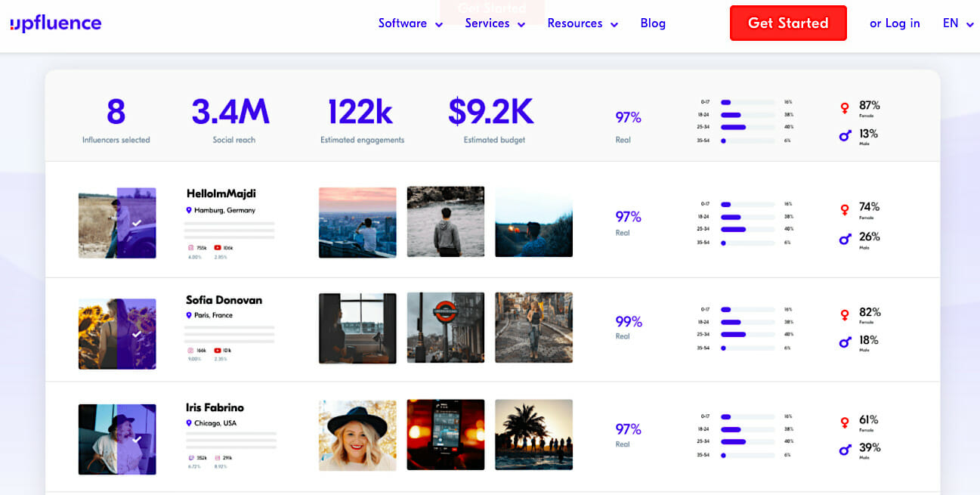The image size is (980, 495).
Task: Deselect HelloImMajdi via profile checkmark
Action: tap(137, 224)
